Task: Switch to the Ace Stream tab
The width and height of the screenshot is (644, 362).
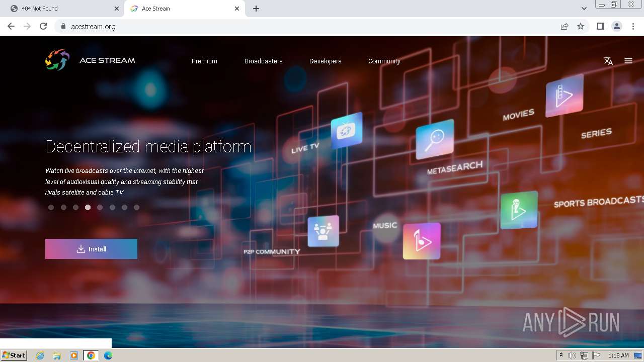Action: pyautogui.click(x=184, y=9)
